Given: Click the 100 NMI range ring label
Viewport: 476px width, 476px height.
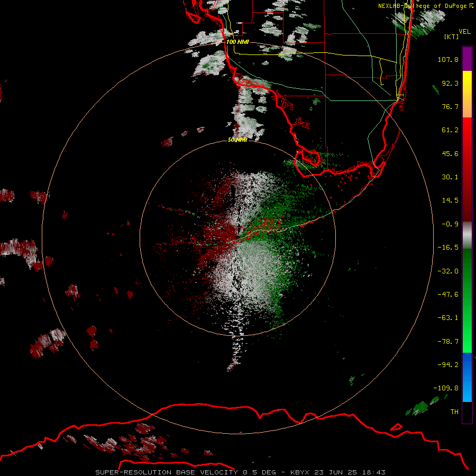Looking at the screenshot, I should click(237, 42).
